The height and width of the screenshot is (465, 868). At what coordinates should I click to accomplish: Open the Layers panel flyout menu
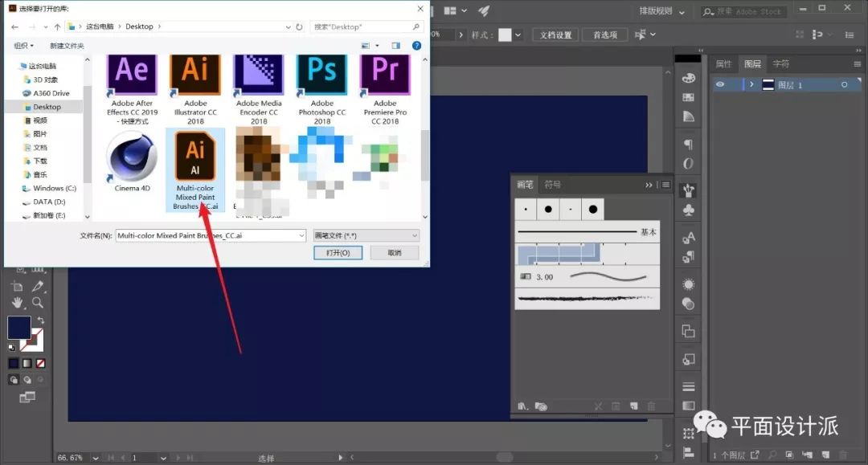coord(858,64)
